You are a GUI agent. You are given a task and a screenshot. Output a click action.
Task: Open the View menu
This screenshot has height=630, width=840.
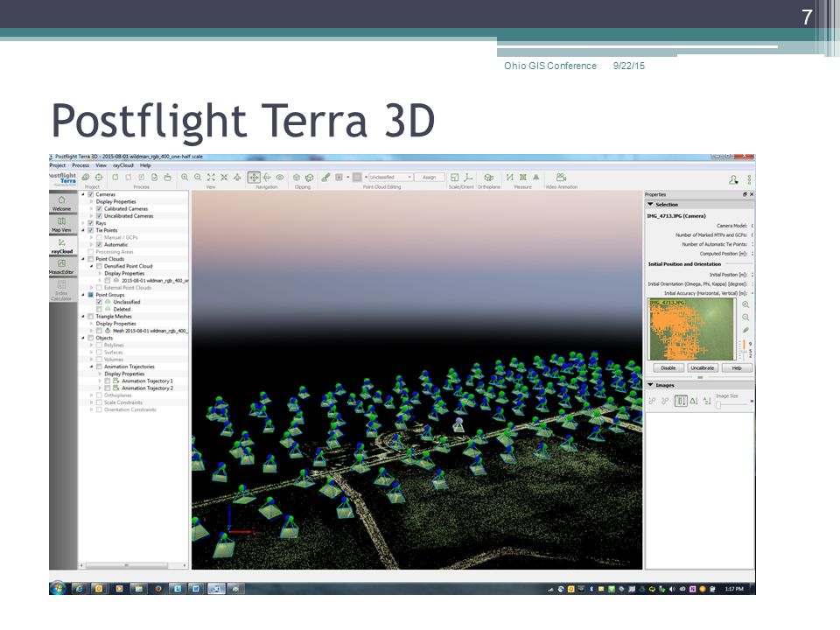(101, 165)
